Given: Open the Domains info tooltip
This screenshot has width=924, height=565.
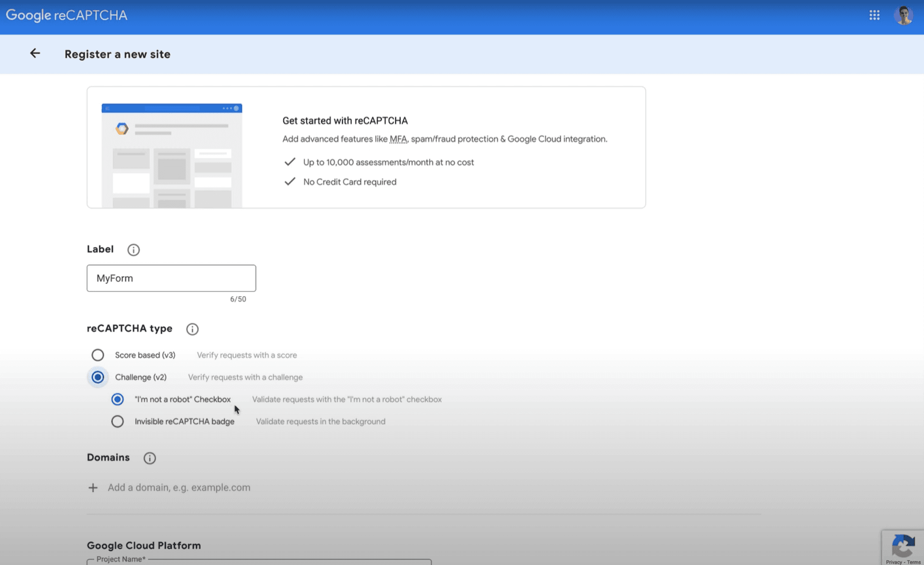Looking at the screenshot, I should pyautogui.click(x=149, y=458).
